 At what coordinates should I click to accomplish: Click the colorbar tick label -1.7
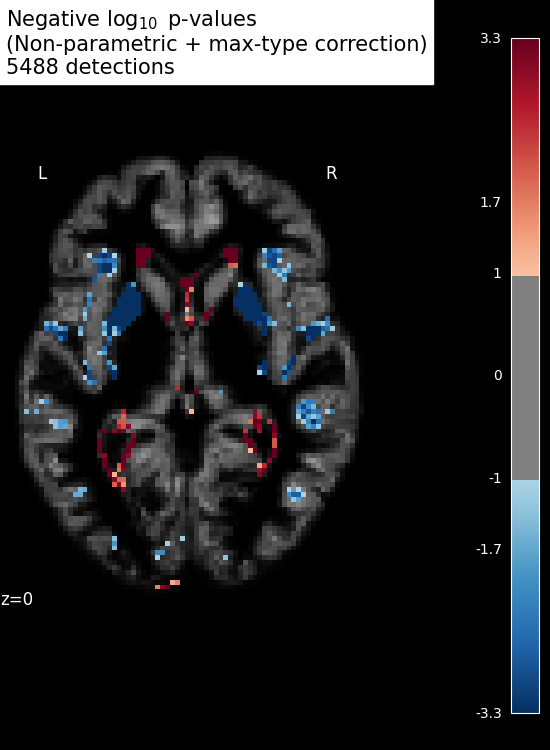point(488,549)
